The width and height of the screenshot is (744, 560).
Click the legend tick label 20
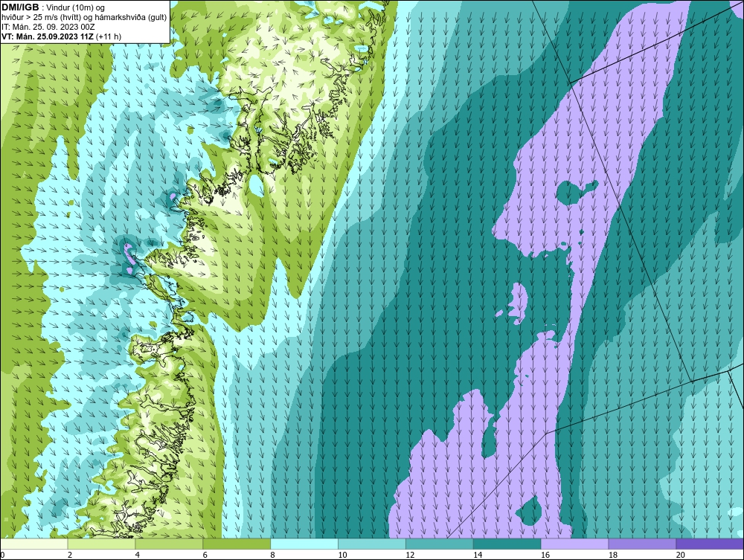(x=681, y=555)
